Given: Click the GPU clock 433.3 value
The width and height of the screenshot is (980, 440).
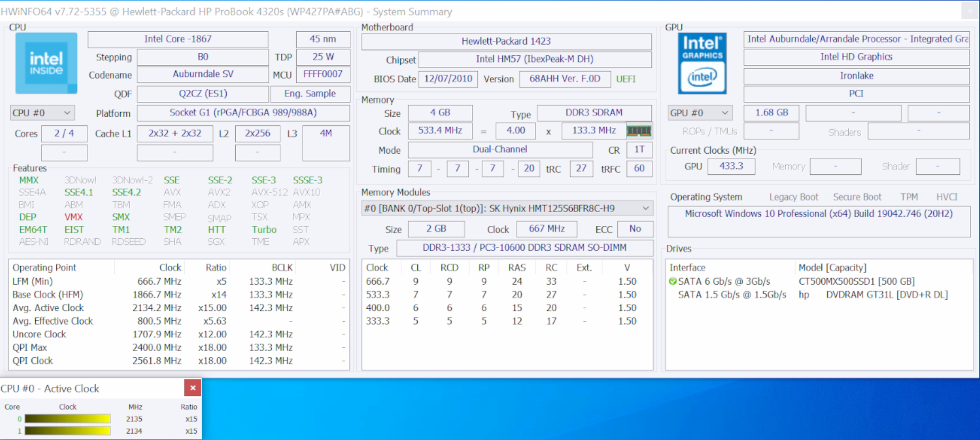Looking at the screenshot, I should [731, 166].
